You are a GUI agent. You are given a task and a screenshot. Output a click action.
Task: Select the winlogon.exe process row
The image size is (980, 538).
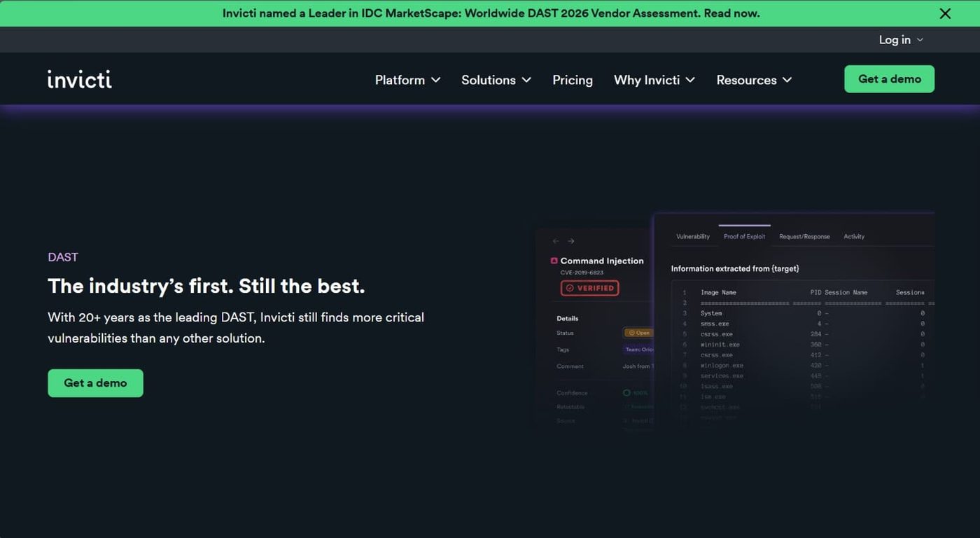tap(804, 365)
